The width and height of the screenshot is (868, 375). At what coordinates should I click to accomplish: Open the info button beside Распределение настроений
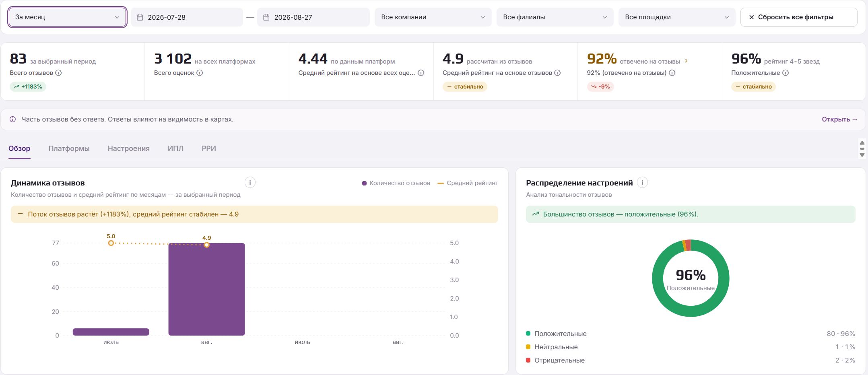[643, 183]
